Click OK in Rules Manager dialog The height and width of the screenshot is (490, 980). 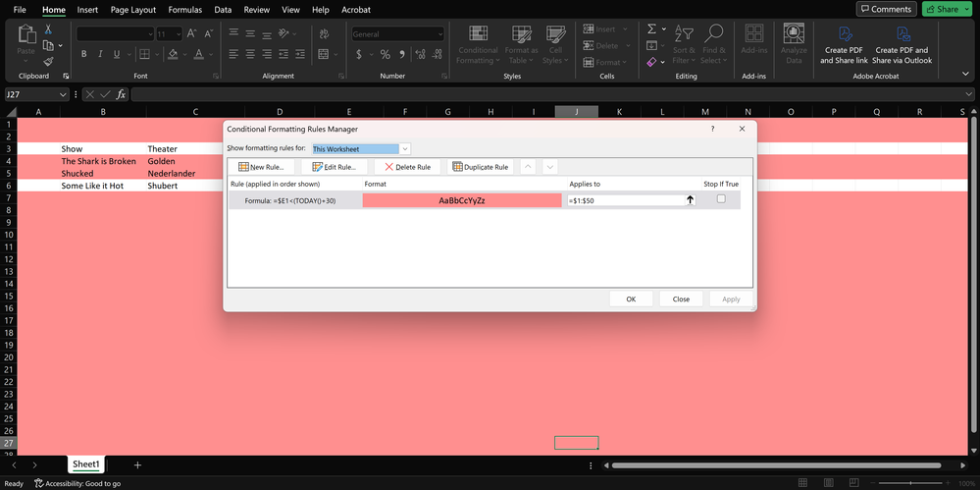coord(631,299)
